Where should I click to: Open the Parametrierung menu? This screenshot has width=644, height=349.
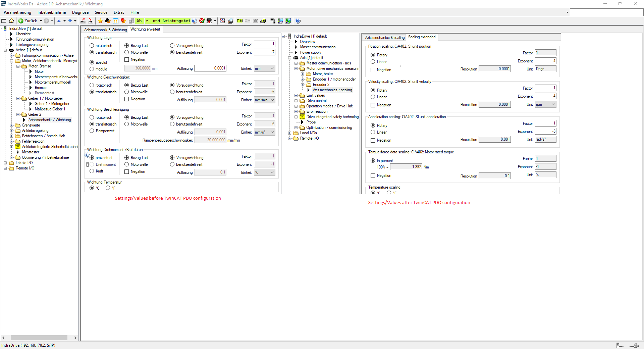click(x=17, y=12)
